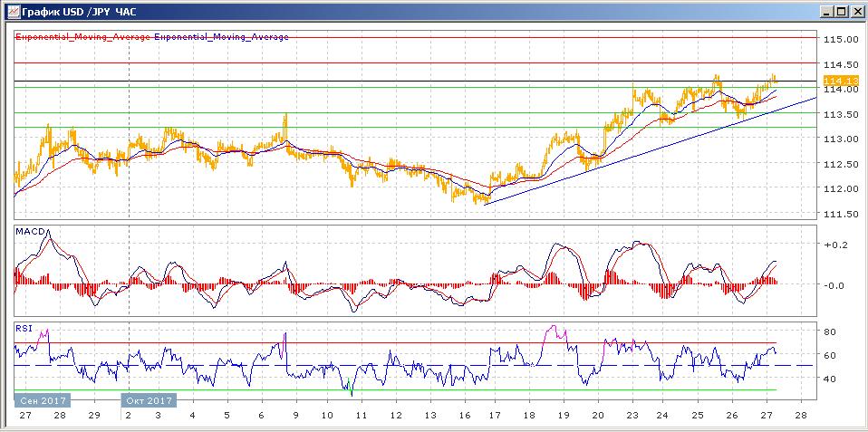Click date 27 at start of time axis
Screen dimensions: 868x432
26,415
